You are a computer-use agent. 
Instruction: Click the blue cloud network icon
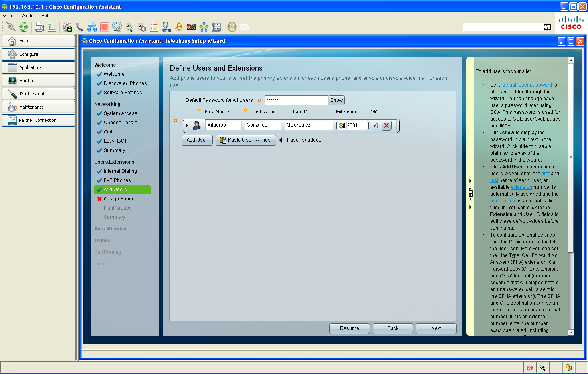[x=92, y=27]
